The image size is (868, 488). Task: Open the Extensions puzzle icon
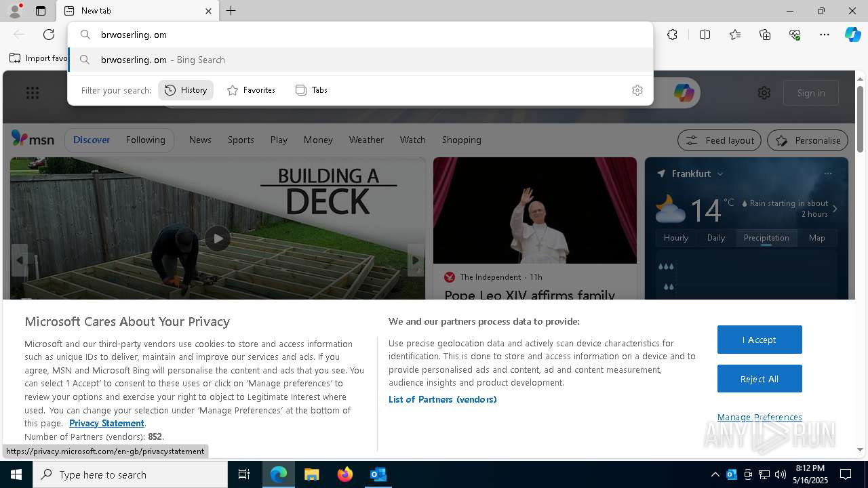coord(672,35)
